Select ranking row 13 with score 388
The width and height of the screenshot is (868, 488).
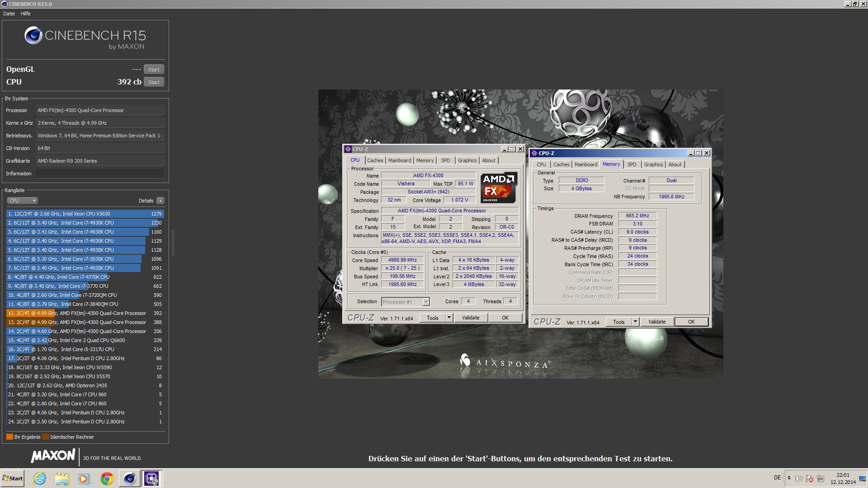point(85,322)
